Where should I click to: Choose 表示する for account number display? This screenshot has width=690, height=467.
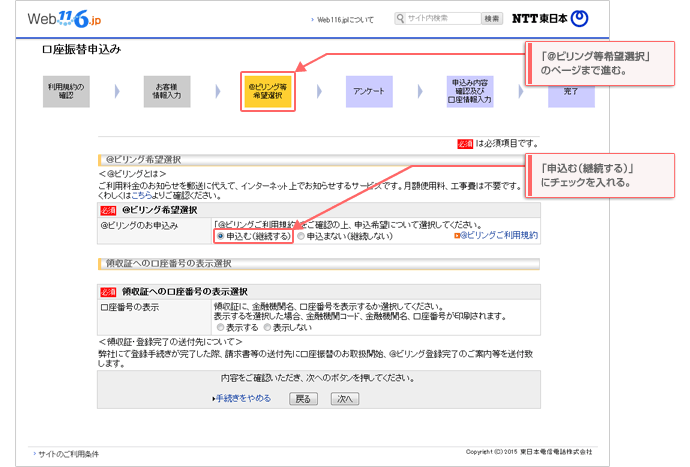click(220, 327)
